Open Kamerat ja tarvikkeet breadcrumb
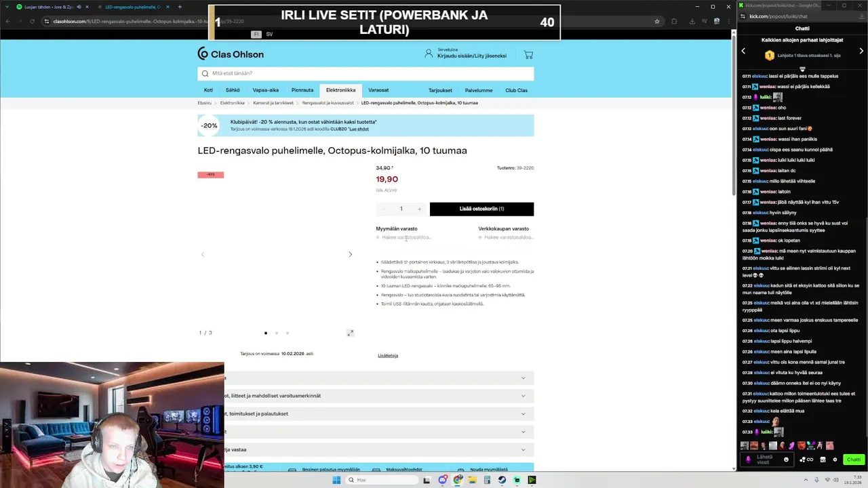This screenshot has width=868, height=488. tap(273, 103)
